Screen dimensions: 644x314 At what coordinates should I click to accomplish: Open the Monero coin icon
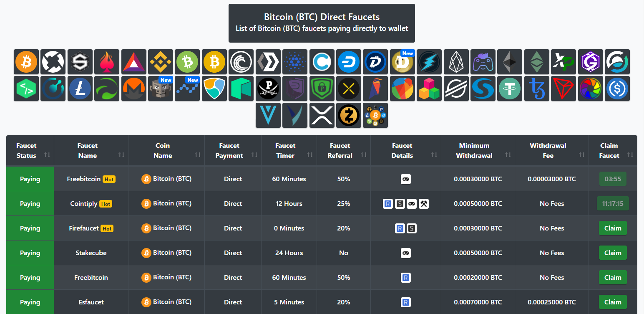coord(134,89)
